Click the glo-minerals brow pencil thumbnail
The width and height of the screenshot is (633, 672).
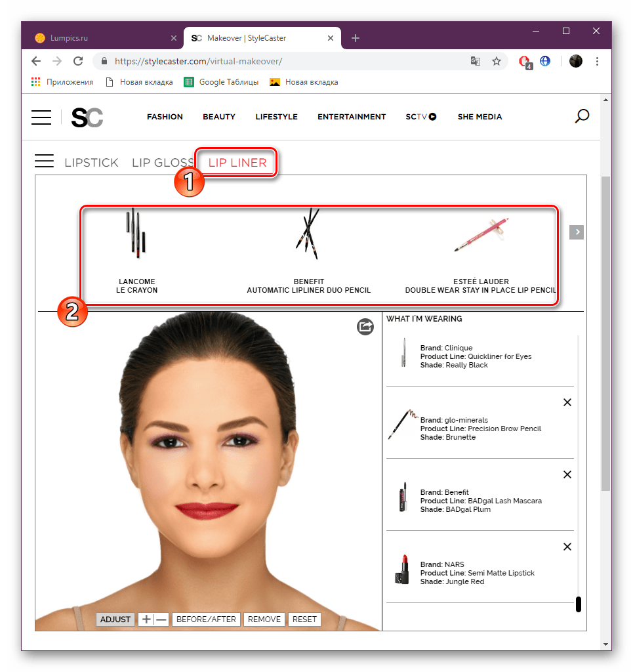coord(403,425)
